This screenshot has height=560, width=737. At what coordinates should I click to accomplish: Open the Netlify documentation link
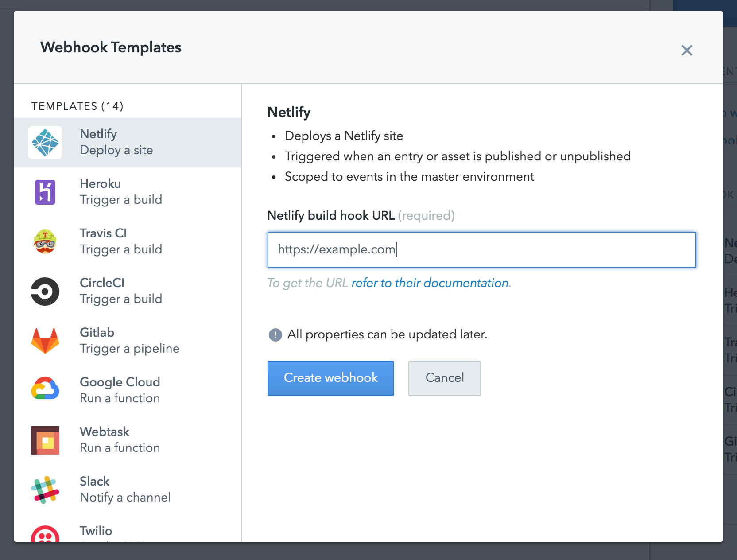tap(430, 283)
